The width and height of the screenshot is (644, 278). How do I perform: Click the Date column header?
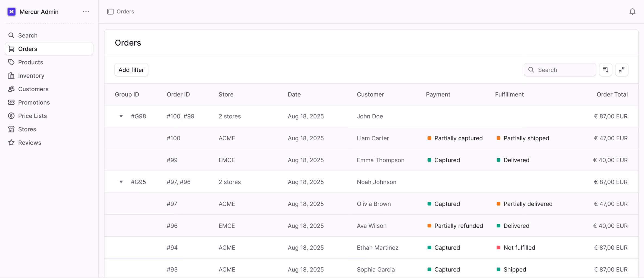pos(294,94)
